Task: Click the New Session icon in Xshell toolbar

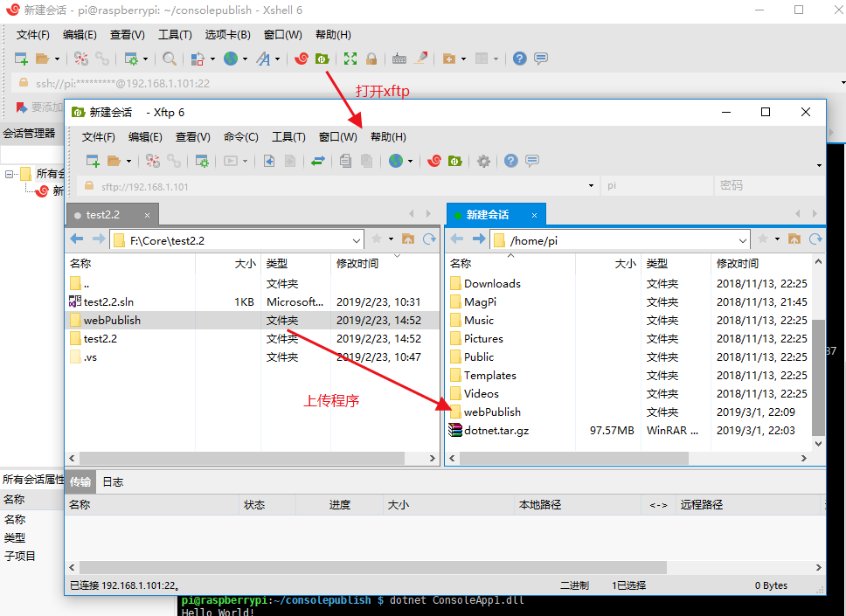Action: point(21,59)
